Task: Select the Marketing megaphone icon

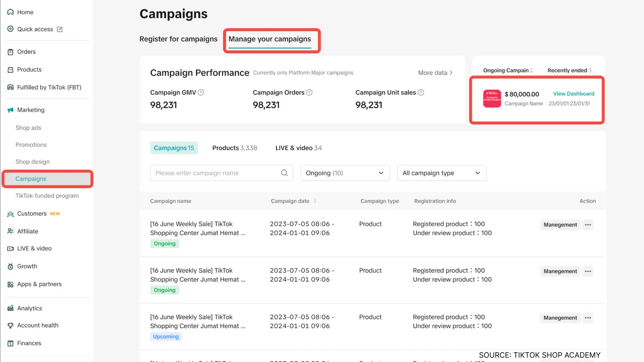Action: tap(10, 110)
